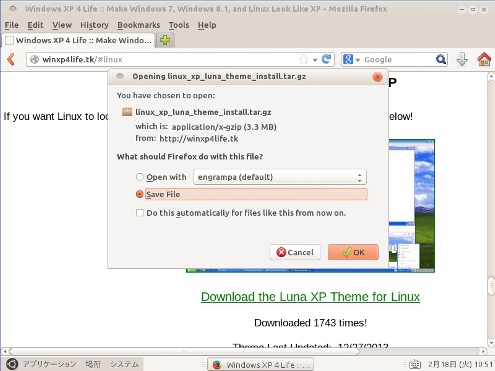
Task: Select the Windows XP 4 Life tab
Action: 79,40
